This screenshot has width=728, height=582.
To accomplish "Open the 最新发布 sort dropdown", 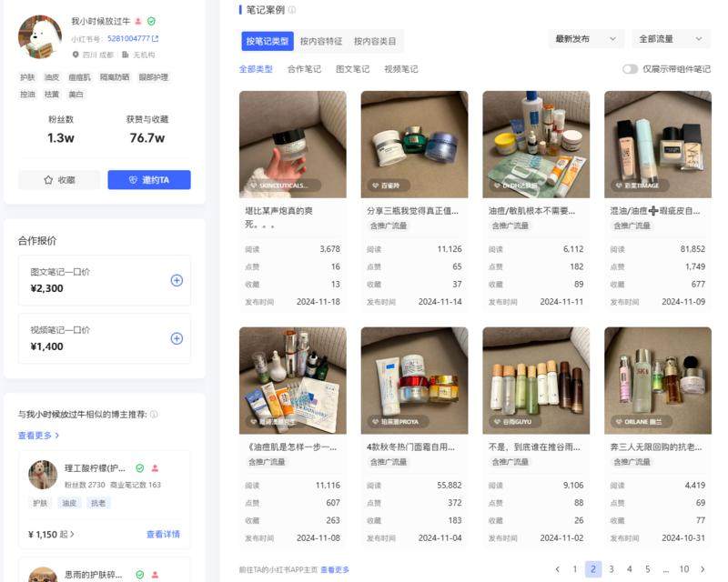I will coord(586,39).
